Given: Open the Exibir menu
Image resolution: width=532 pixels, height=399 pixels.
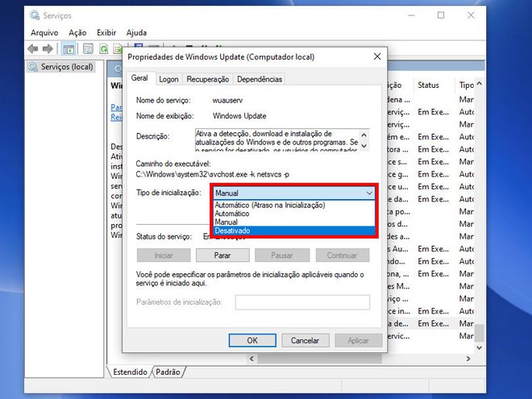Looking at the screenshot, I should click(x=106, y=32).
